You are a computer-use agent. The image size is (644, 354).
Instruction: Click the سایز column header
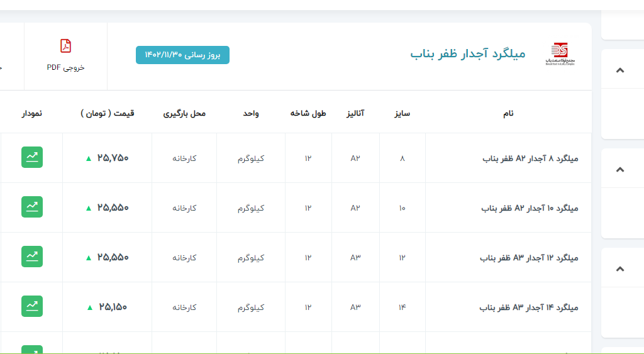[x=402, y=113]
